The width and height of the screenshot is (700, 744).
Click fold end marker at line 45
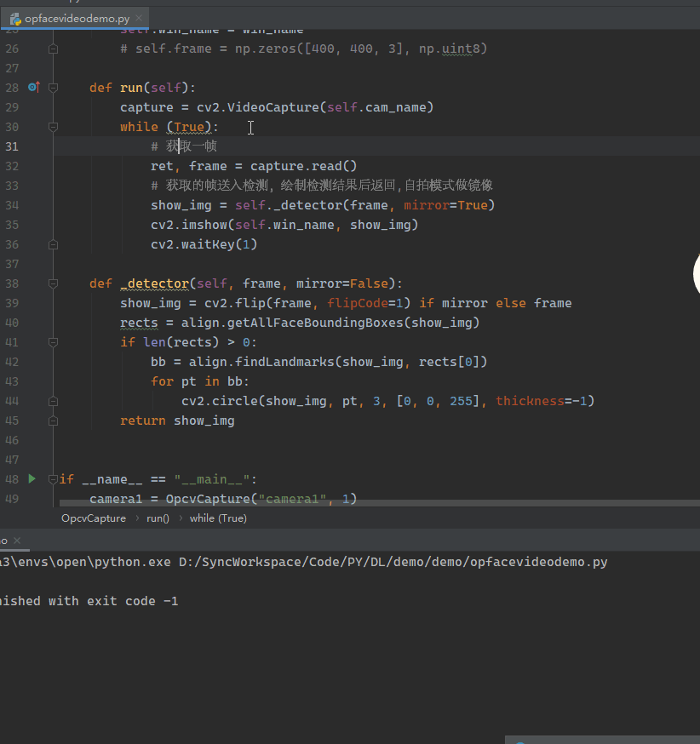coord(54,421)
